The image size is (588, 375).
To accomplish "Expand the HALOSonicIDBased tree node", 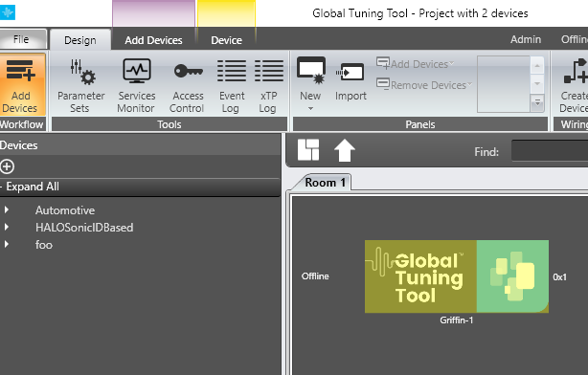I will pos(7,227).
